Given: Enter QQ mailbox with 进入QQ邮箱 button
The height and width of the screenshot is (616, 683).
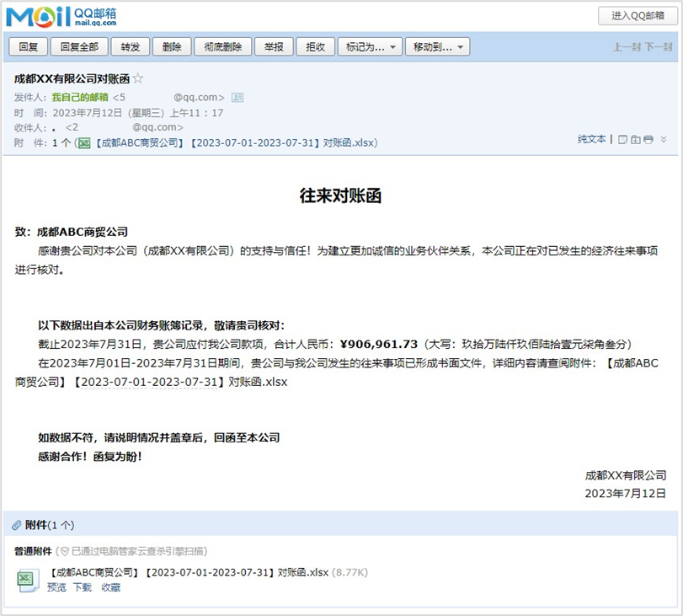Looking at the screenshot, I should coord(637,16).
